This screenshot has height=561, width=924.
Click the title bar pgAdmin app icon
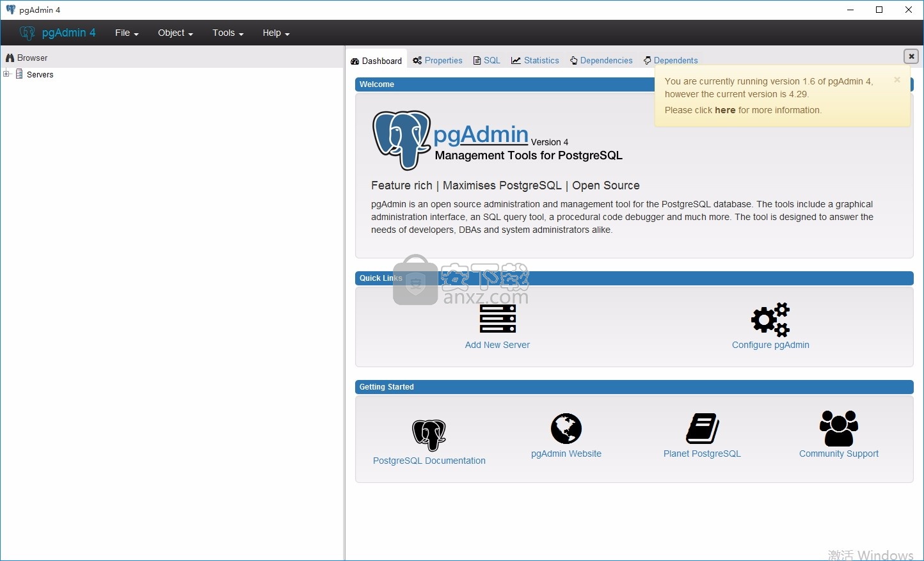coord(11,10)
